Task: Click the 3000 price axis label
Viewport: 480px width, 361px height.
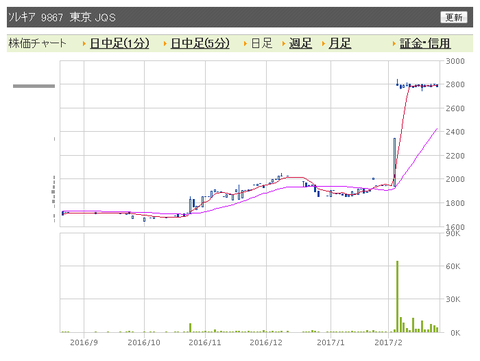Action: (455, 61)
